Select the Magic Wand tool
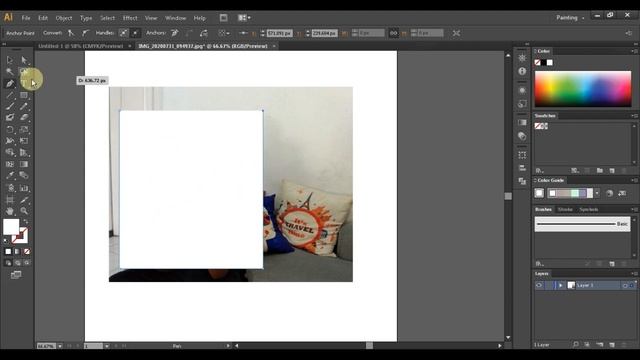The image size is (640, 360). pyautogui.click(x=10, y=71)
